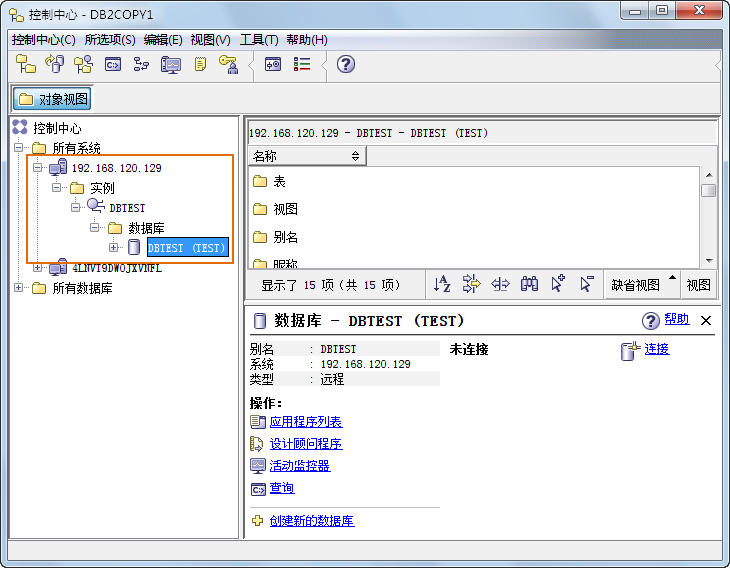The width and height of the screenshot is (730, 568).
Task: Click the License Center key icon
Action: (229, 64)
